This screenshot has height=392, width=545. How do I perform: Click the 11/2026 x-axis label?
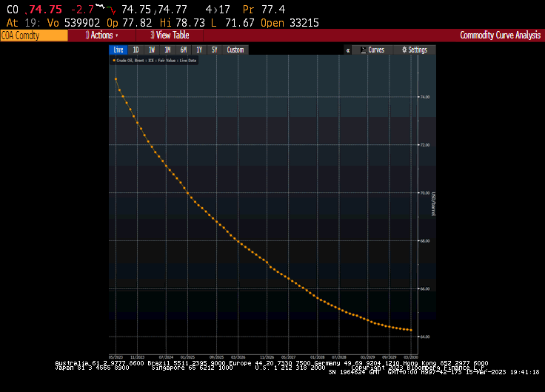tap(267, 357)
